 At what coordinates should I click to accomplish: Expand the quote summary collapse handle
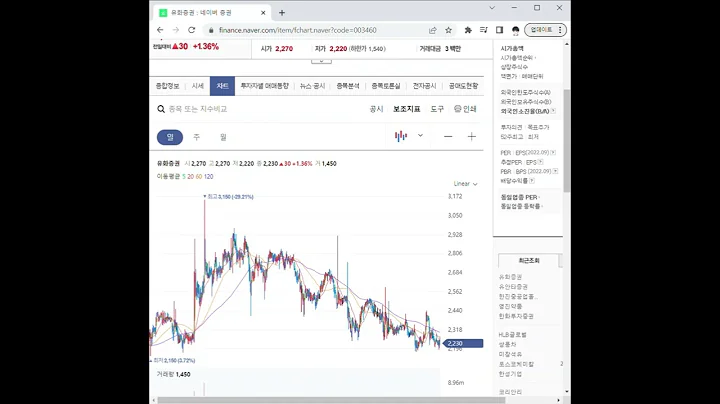click(x=321, y=61)
